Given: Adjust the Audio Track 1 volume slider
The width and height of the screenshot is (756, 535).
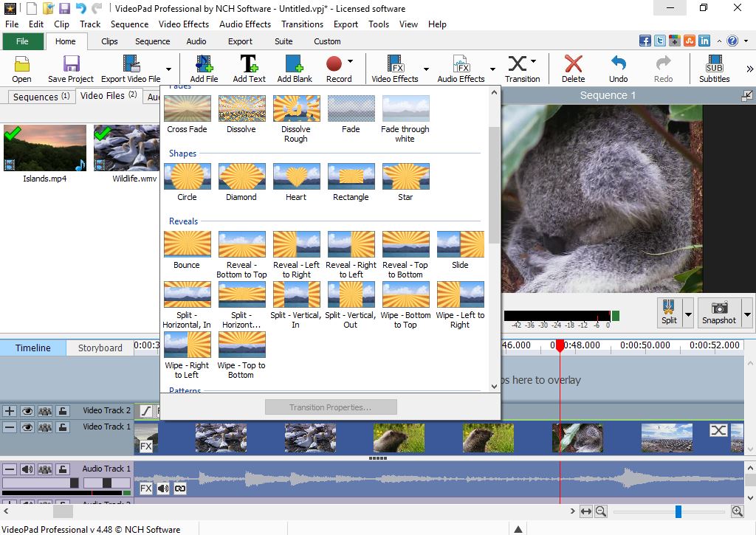Looking at the screenshot, I should (75, 483).
